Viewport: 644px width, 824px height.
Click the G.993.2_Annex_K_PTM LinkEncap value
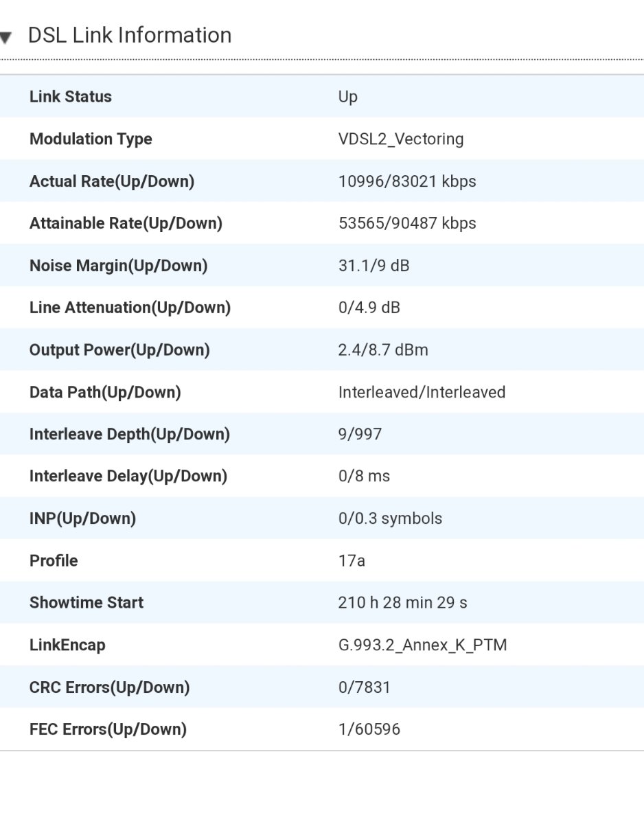[x=422, y=645]
